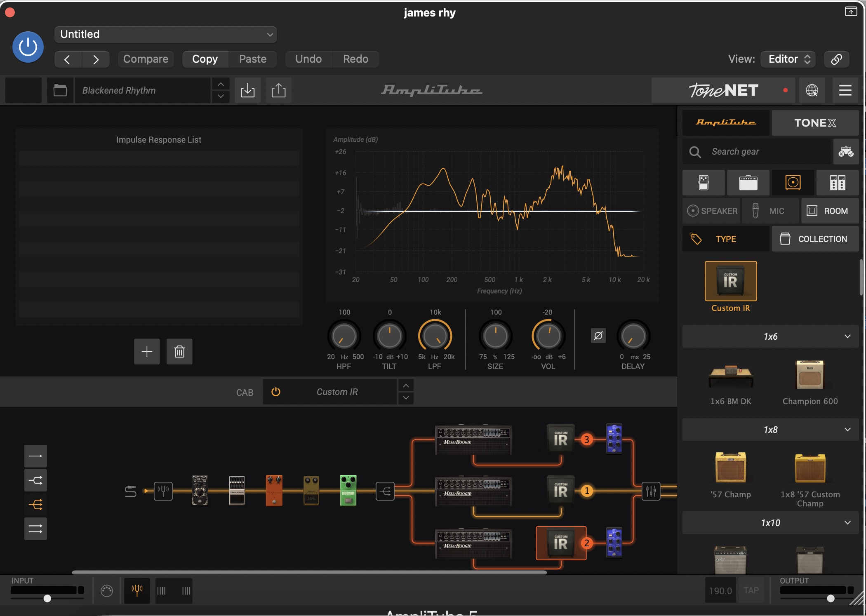Choose the two-way split routing icon
The height and width of the screenshot is (616, 866).
[35, 480]
